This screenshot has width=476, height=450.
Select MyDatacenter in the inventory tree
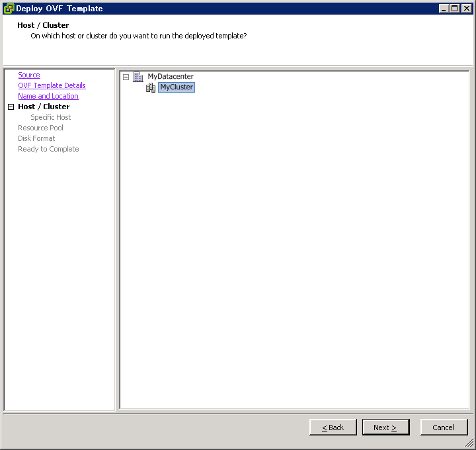click(171, 76)
